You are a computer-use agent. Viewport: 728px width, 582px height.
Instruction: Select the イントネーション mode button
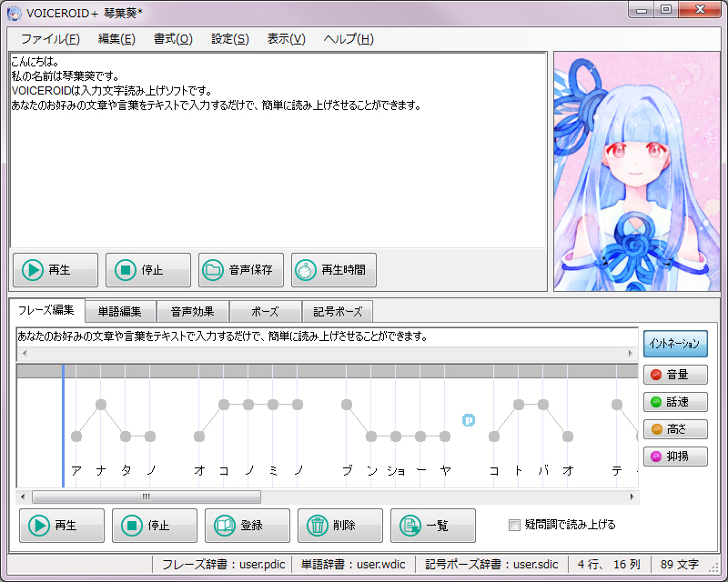pyautogui.click(x=675, y=344)
